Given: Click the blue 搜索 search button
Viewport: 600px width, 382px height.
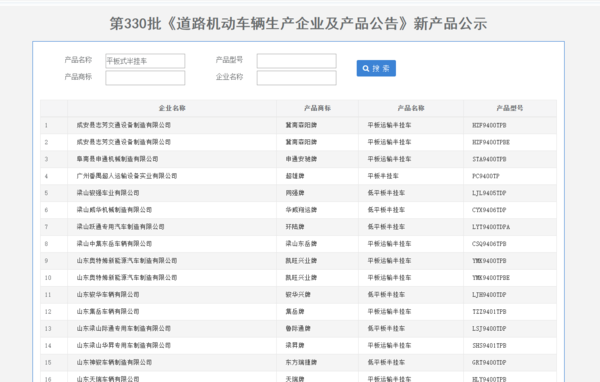Looking at the screenshot, I should 376,68.
